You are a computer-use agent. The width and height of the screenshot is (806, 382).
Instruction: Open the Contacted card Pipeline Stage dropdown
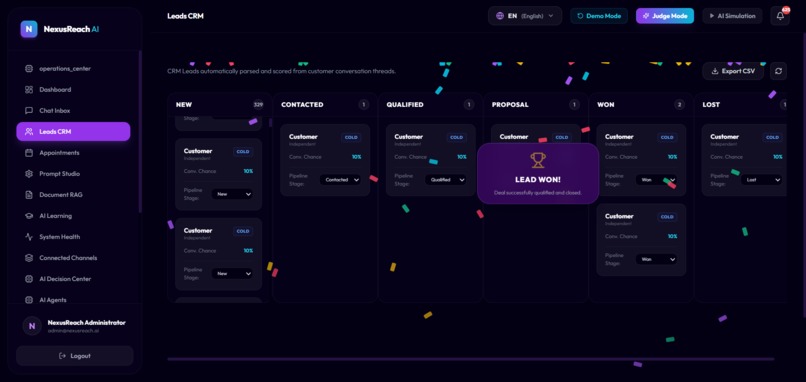pos(340,180)
